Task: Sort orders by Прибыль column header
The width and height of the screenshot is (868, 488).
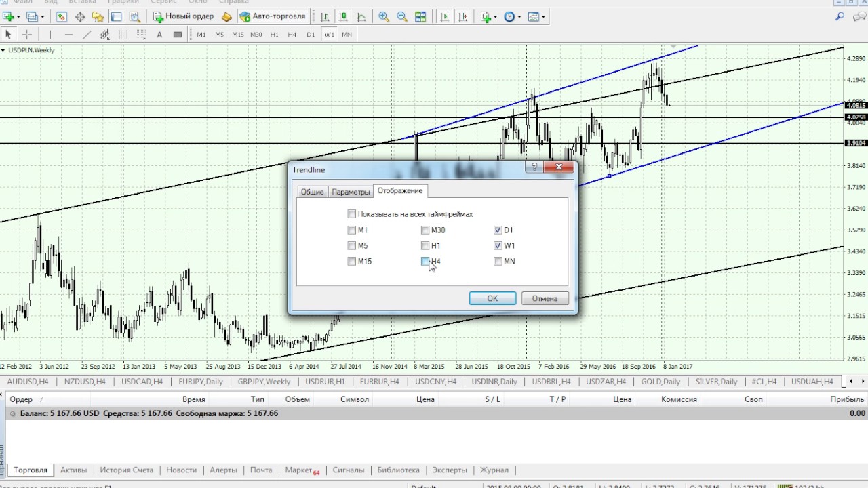Action: pos(847,399)
